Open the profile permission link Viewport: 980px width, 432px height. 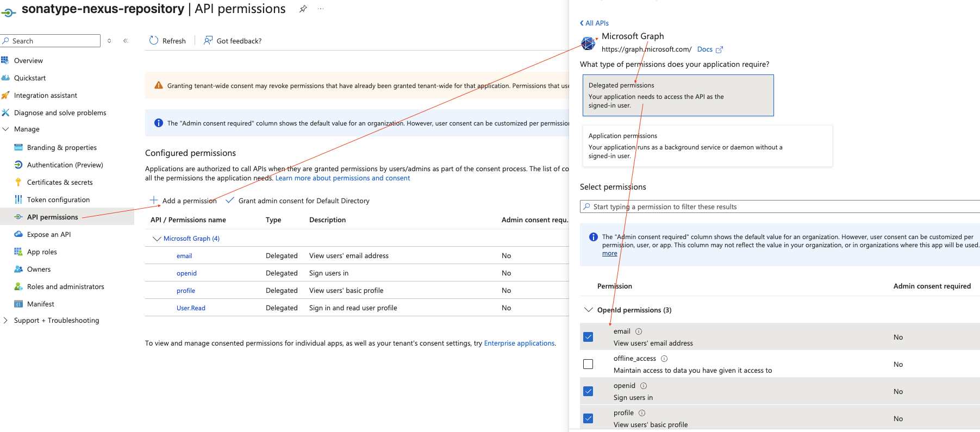tap(186, 291)
